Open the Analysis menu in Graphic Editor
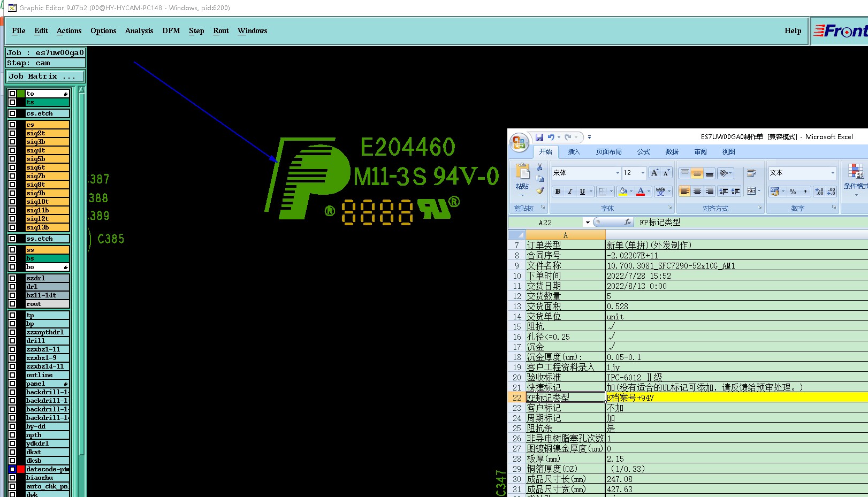The height and width of the screenshot is (497, 868). click(139, 31)
